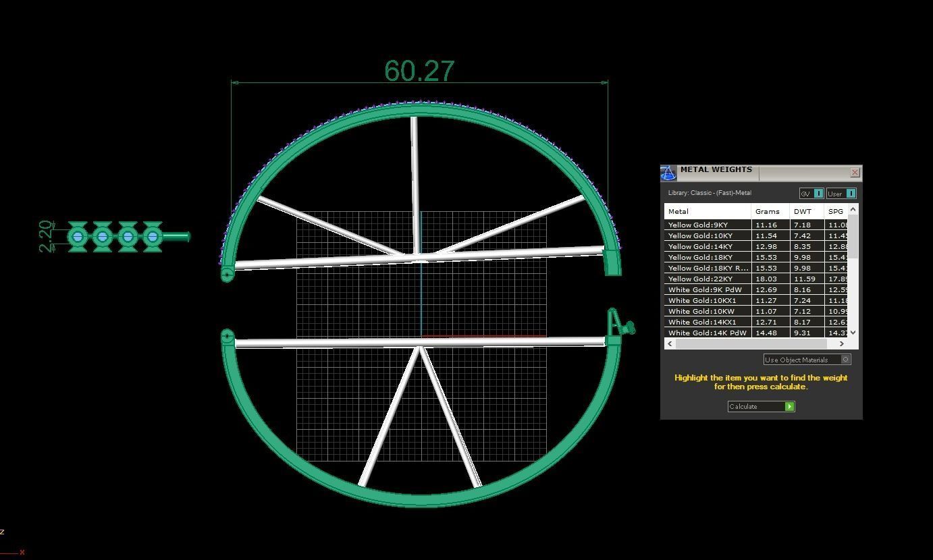The height and width of the screenshot is (560, 933).
Task: Toggle the GV library switch
Action: 811,194
